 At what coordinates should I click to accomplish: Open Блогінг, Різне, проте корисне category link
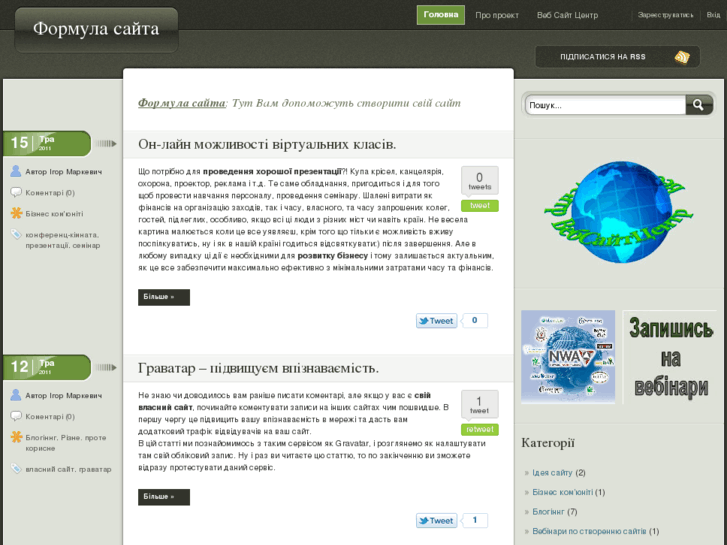(66, 443)
